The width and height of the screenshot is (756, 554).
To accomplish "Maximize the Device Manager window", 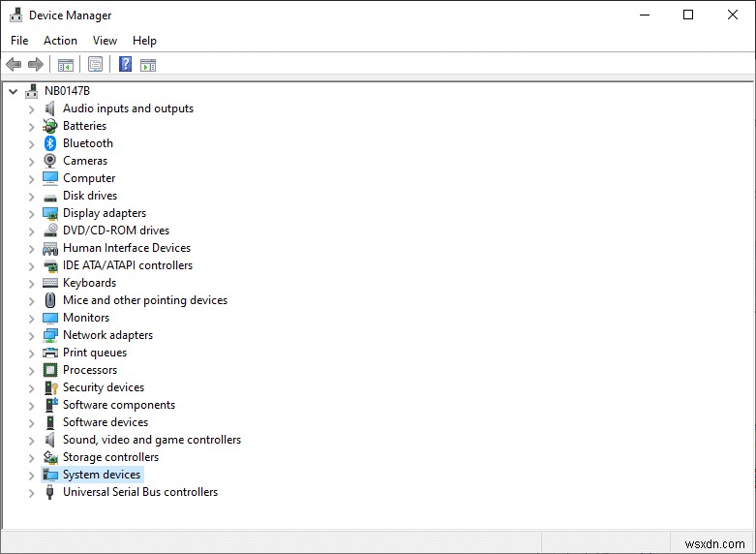I will [x=688, y=15].
